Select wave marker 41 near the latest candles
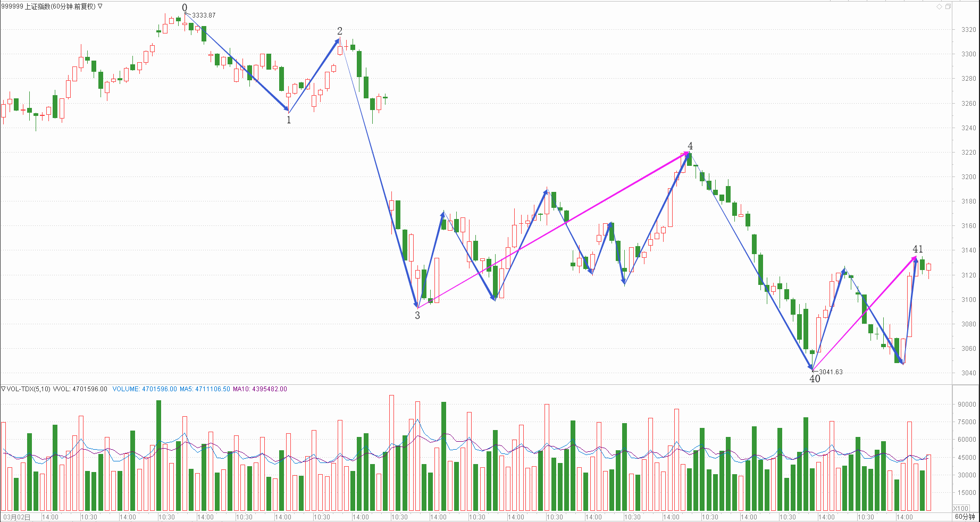This screenshot has width=980, height=522. click(918, 249)
